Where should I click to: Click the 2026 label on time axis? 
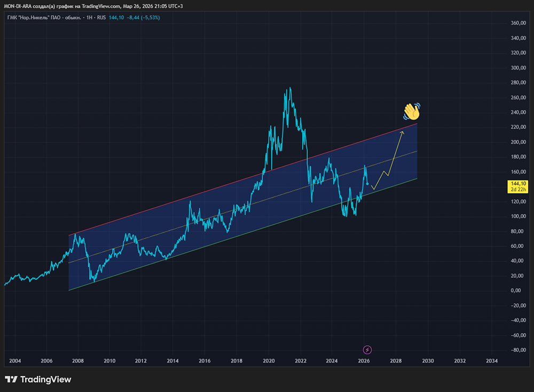(364, 361)
